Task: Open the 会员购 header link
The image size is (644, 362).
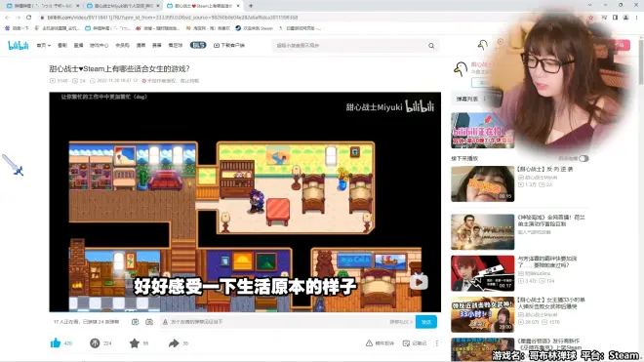Action: tap(122, 45)
